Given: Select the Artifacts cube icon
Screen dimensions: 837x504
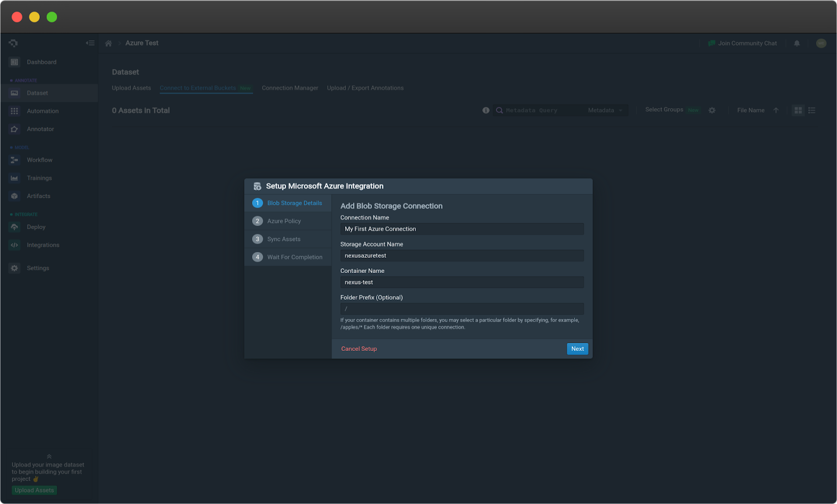Looking at the screenshot, I should [x=14, y=196].
